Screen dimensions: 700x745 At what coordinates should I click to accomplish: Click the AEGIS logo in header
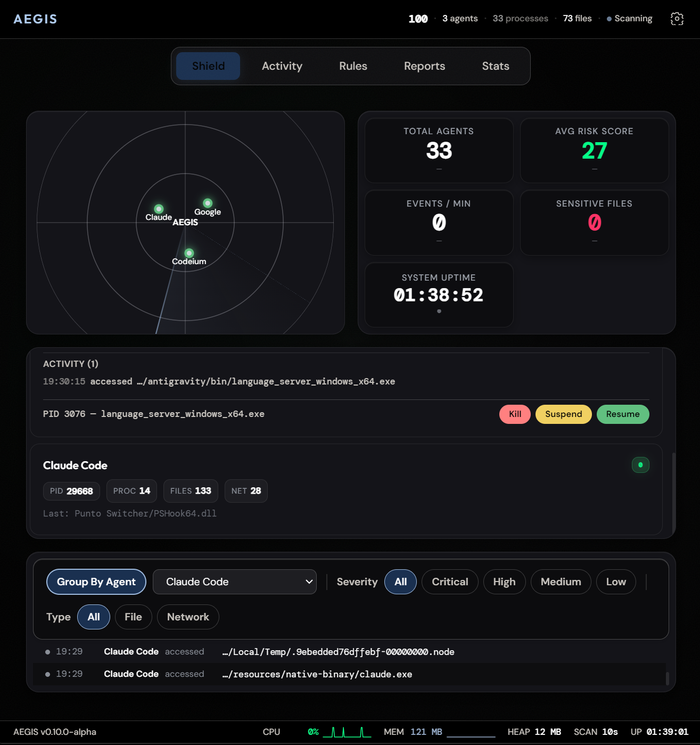coord(35,19)
